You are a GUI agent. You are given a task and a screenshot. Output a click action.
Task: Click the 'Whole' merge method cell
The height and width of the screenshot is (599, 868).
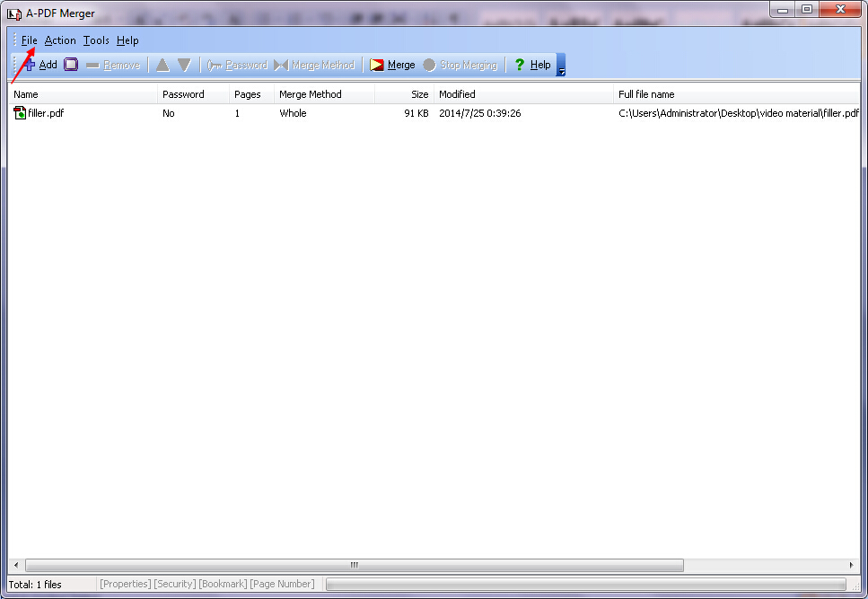293,113
